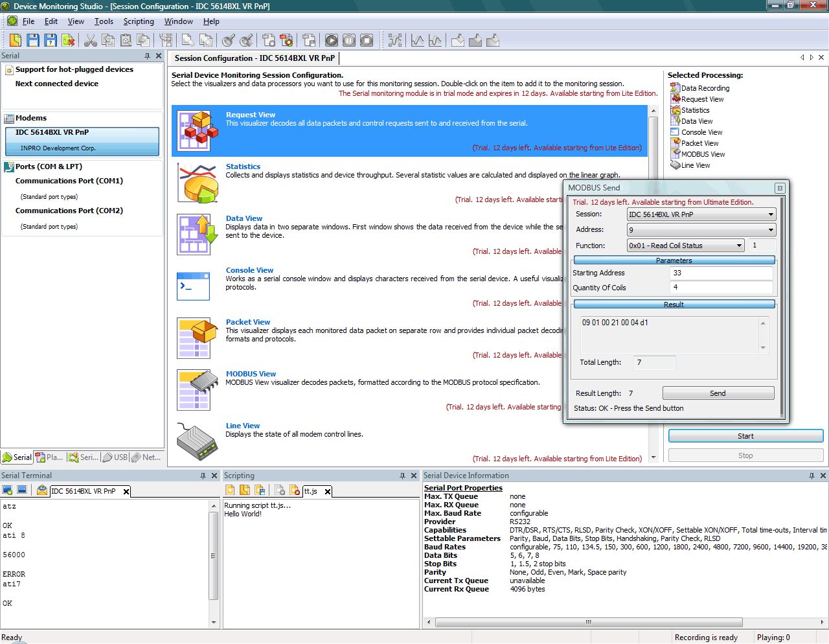The image size is (829, 644).
Task: Open the Edit menu
Action: pos(51,21)
